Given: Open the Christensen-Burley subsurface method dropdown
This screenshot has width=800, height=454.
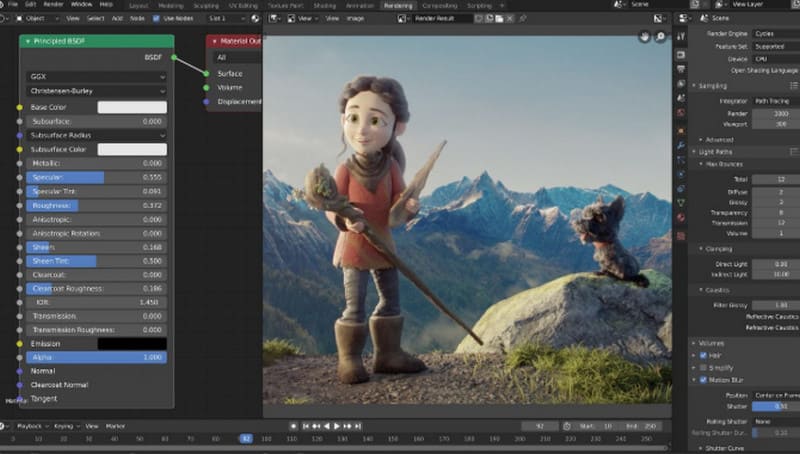Looking at the screenshot, I should coord(96,91).
